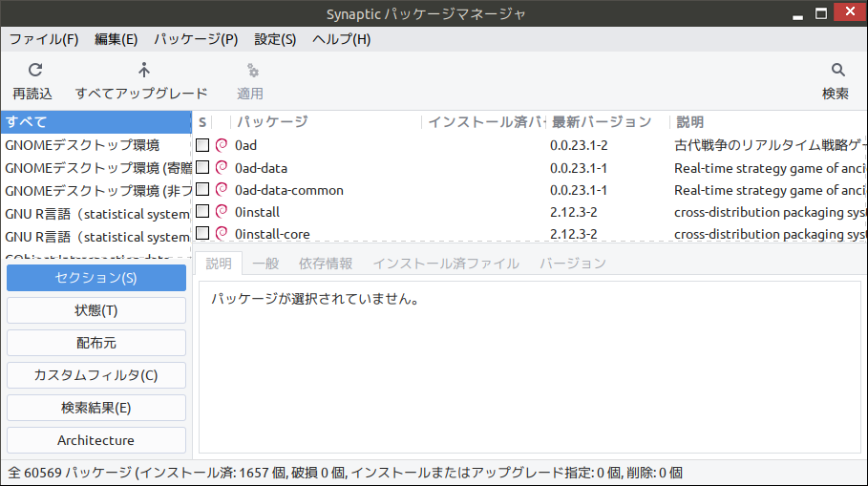Toggle the status checkbox for 0ad-data

(x=202, y=167)
